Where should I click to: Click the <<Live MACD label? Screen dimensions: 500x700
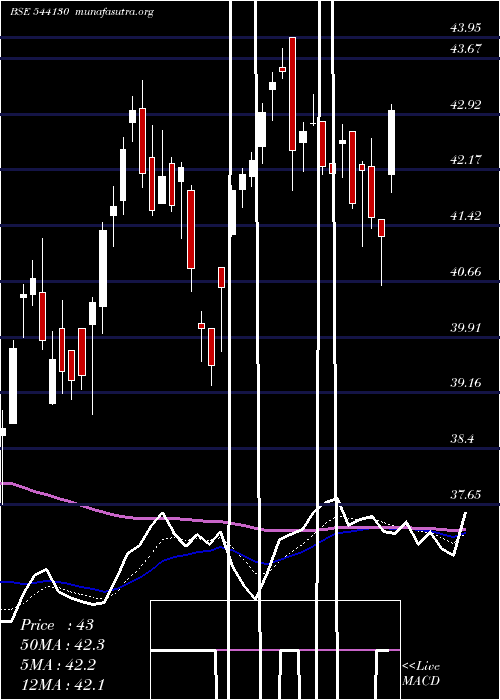[x=421, y=674]
